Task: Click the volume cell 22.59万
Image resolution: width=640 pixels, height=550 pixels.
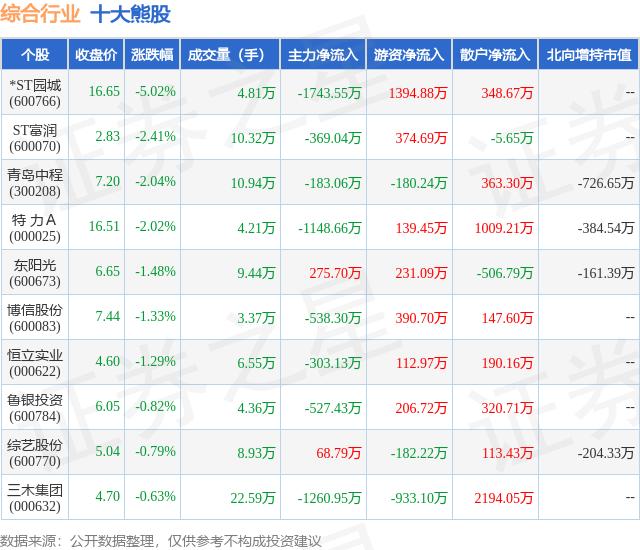Action: point(253,498)
